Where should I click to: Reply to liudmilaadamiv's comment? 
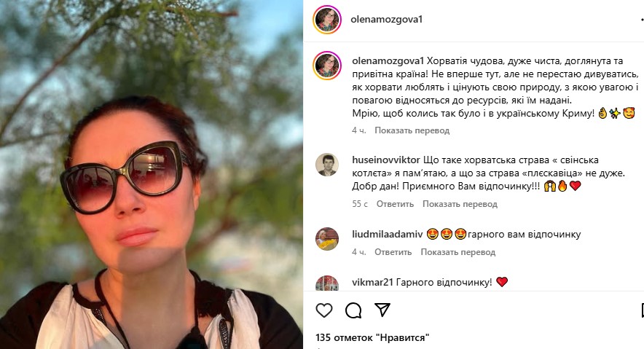[x=393, y=252]
